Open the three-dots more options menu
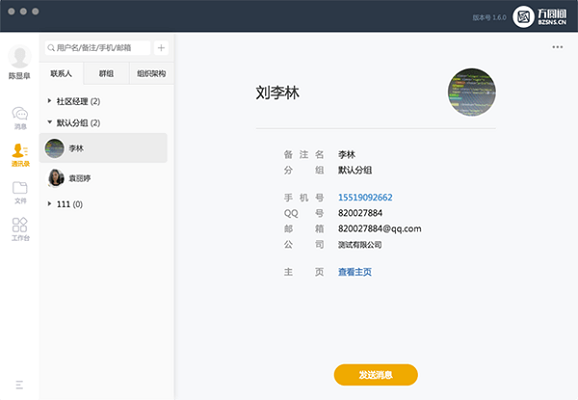The image size is (578, 400). click(557, 47)
